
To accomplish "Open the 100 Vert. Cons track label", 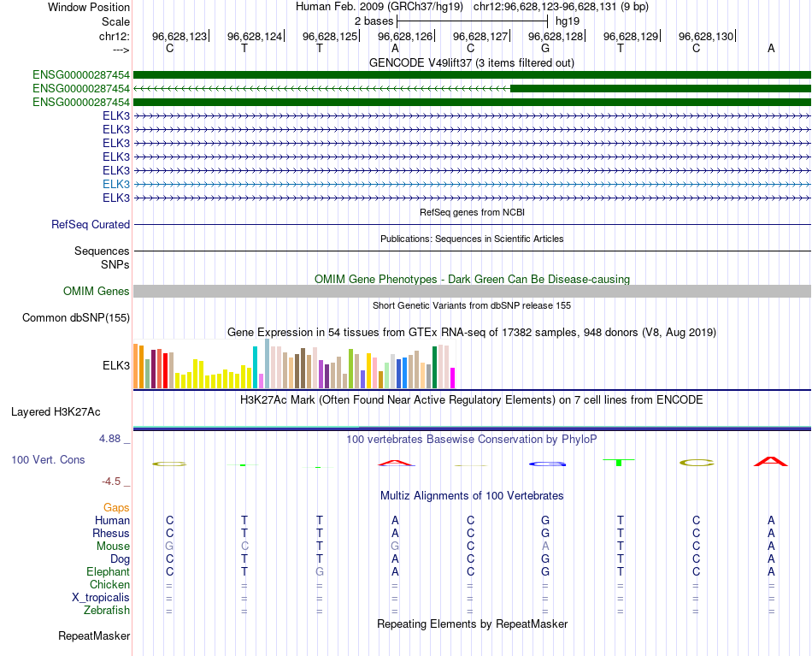I will coord(48,459).
